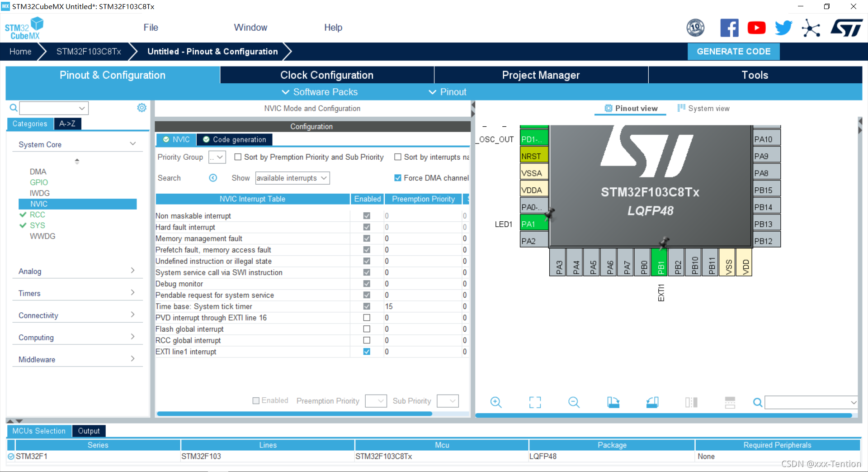
Task: Toggle Debug monitor enabled checkbox
Action: pos(367,284)
